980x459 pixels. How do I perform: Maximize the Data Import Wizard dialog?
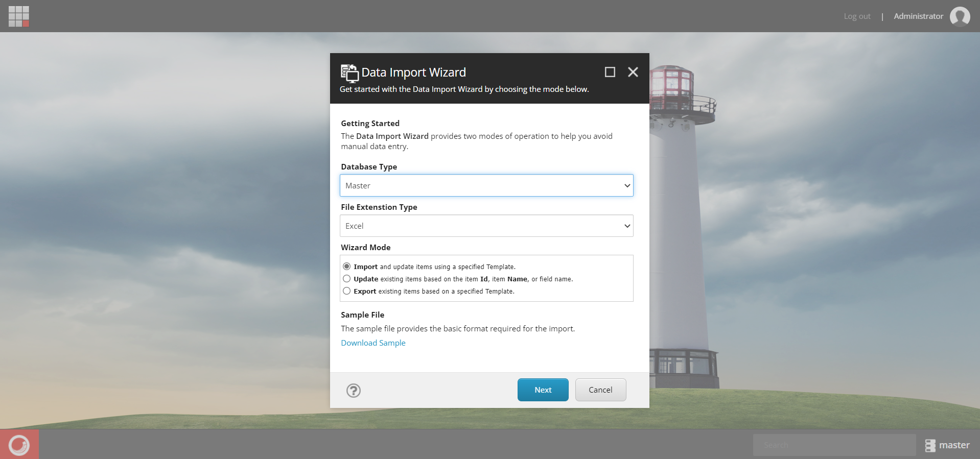click(610, 72)
